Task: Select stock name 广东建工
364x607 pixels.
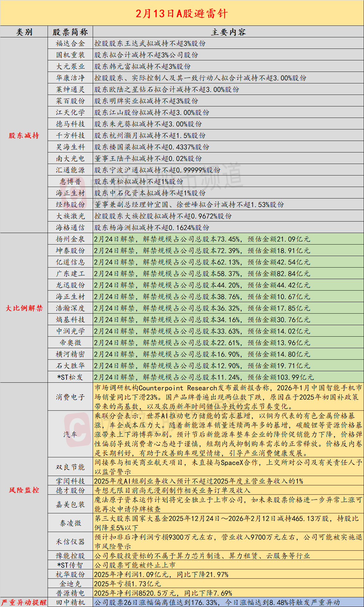Action: click(x=70, y=274)
